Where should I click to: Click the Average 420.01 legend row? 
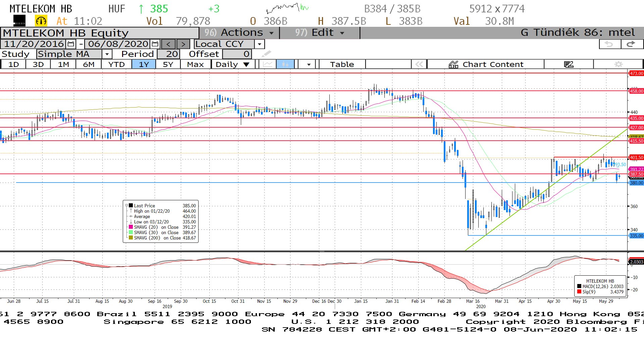point(163,216)
